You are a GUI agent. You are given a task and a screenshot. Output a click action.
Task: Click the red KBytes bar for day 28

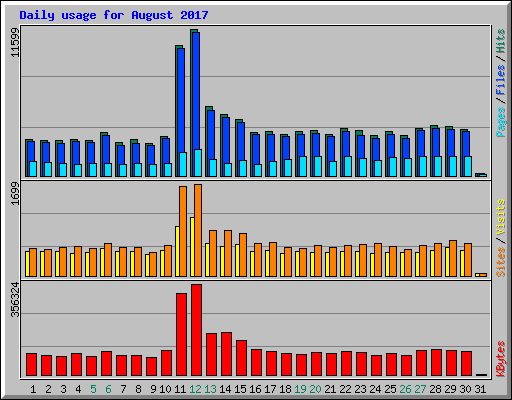pos(436,363)
